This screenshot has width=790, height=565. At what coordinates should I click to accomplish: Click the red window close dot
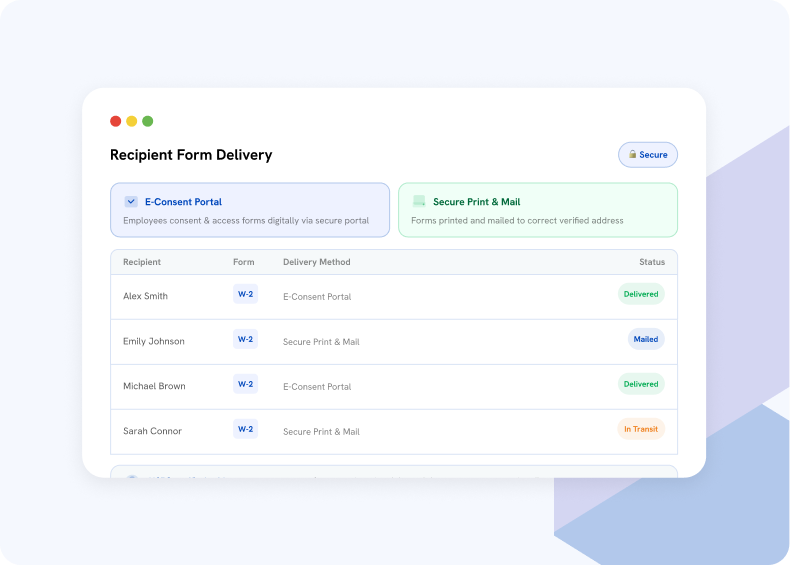115,121
